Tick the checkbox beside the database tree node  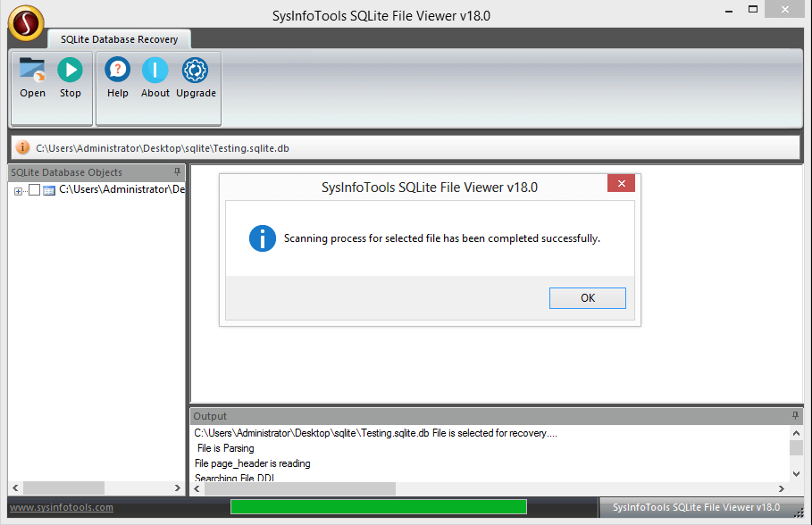(x=34, y=190)
